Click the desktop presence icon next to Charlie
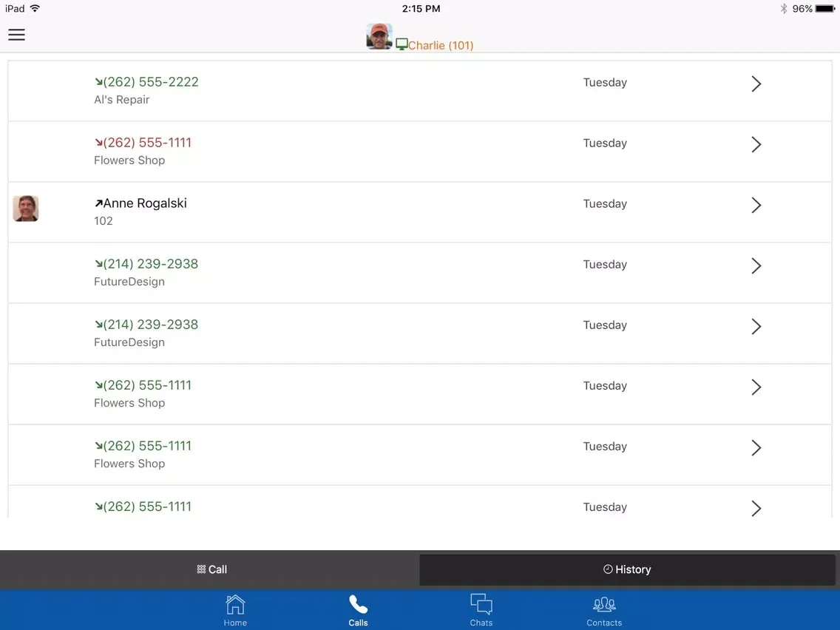 pyautogui.click(x=402, y=44)
